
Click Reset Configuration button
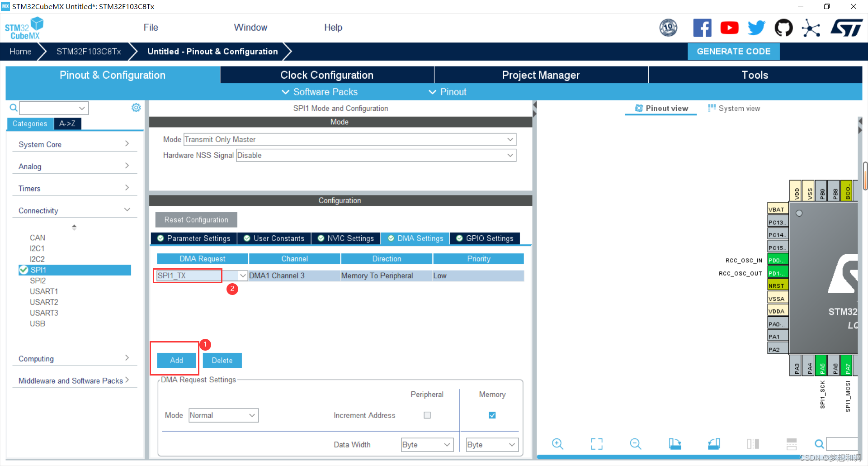(x=196, y=220)
